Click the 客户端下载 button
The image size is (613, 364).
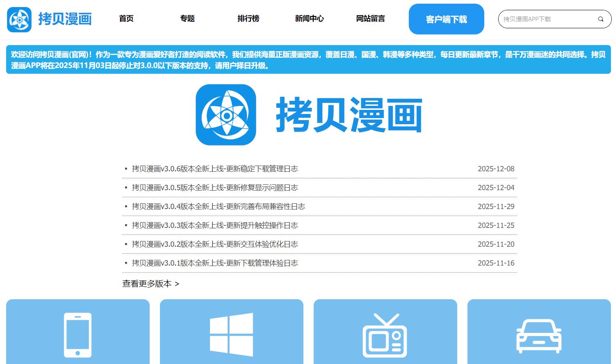(x=446, y=18)
